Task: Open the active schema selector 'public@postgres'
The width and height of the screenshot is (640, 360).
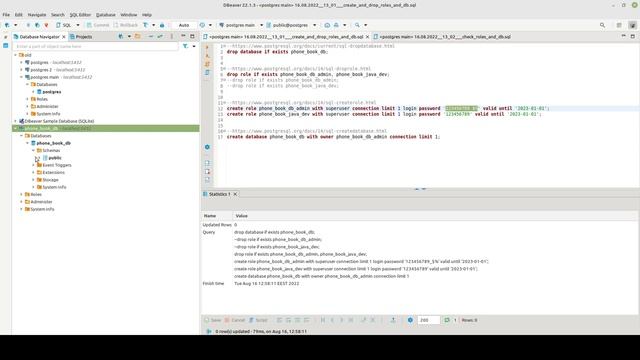Action: [291, 25]
